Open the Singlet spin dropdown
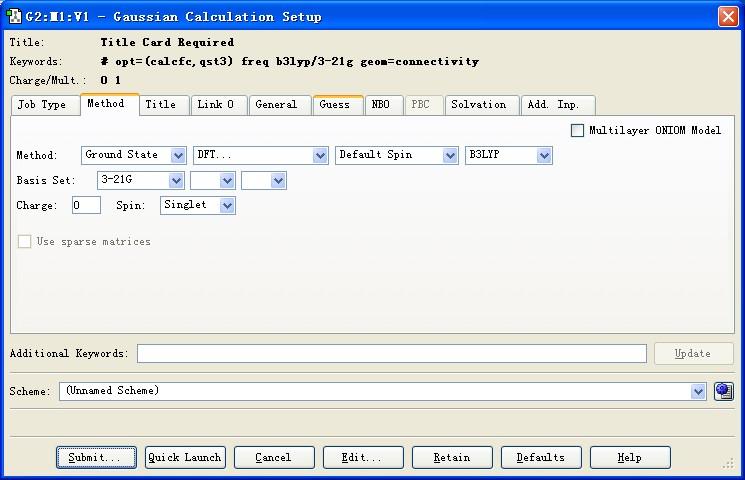The width and height of the screenshot is (745, 480). [x=198, y=205]
